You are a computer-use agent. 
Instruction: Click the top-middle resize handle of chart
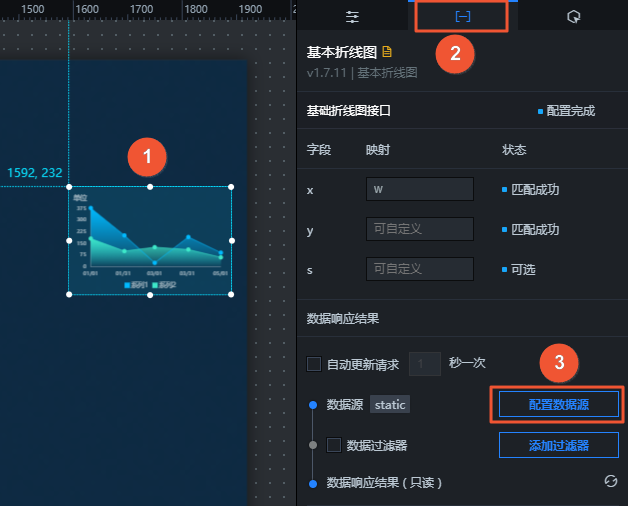(150, 187)
